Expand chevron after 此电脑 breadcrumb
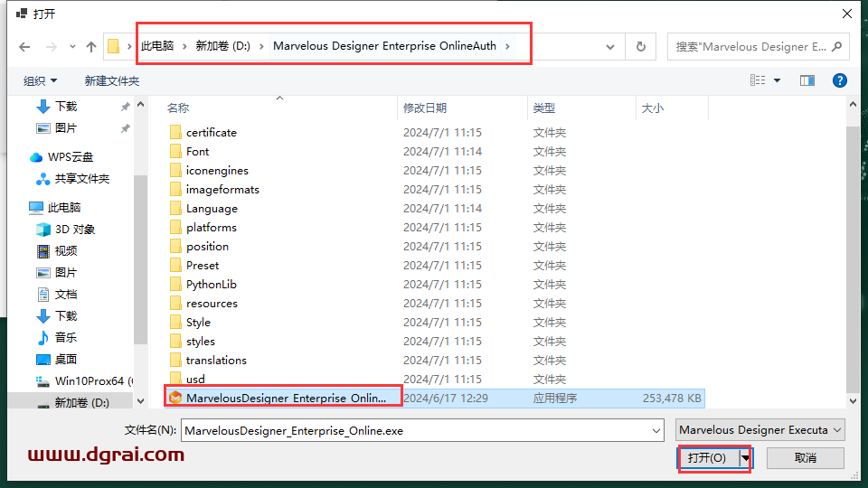 coord(184,46)
